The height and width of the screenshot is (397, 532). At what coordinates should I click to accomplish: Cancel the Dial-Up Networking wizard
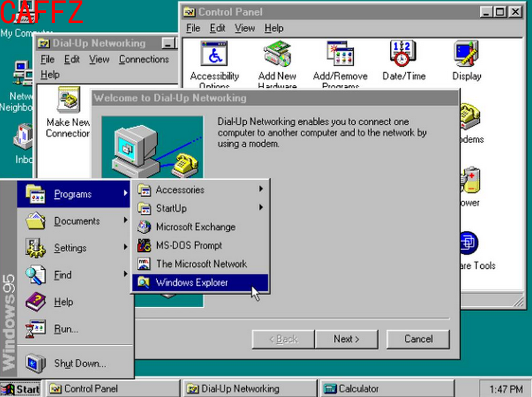pos(418,339)
